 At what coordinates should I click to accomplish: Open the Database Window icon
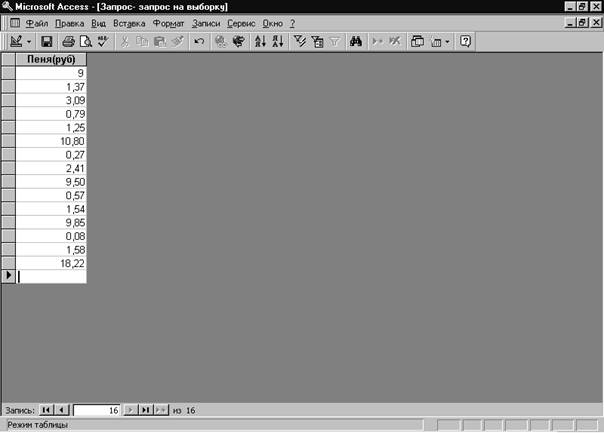pyautogui.click(x=417, y=41)
